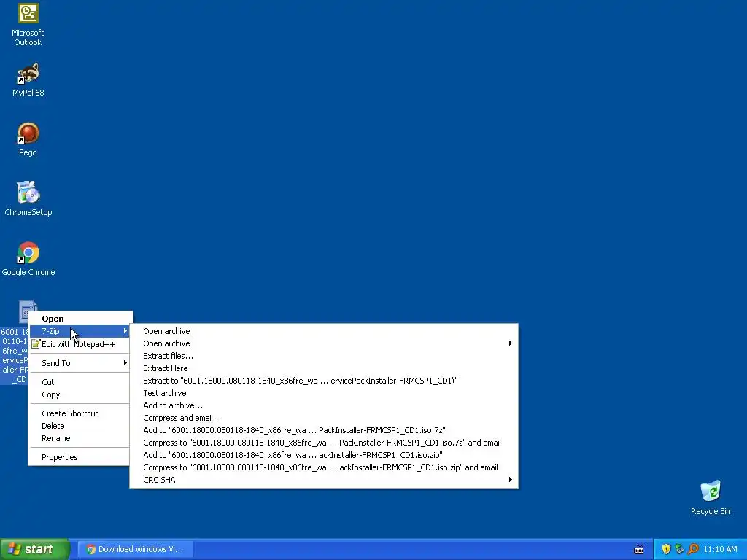Select Create Shortcut
747x560 pixels.
click(80, 413)
